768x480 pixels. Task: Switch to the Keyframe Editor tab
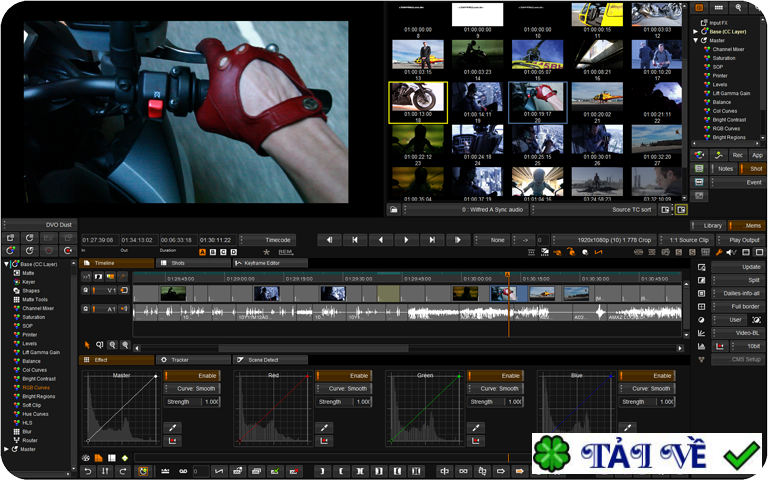[x=269, y=262]
